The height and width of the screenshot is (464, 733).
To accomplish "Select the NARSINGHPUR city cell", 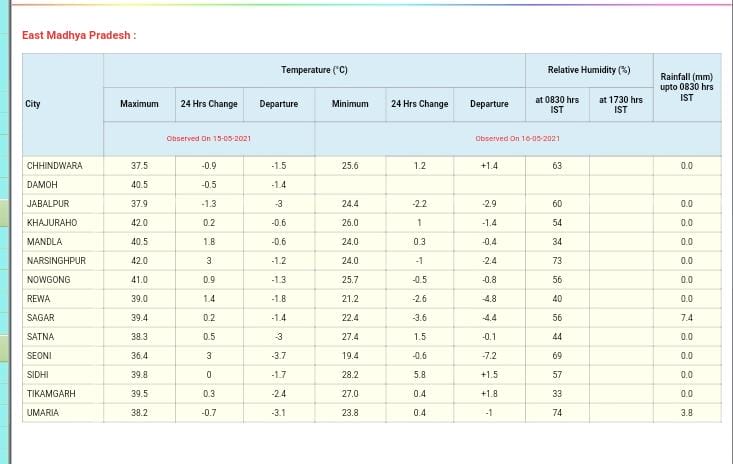I will [56, 261].
